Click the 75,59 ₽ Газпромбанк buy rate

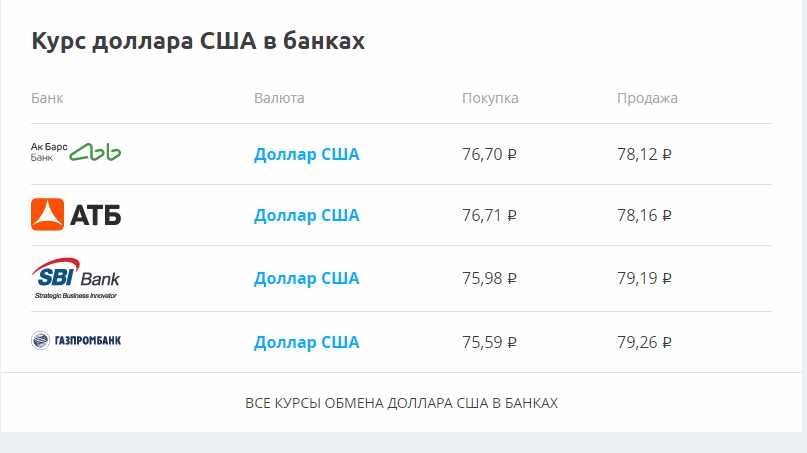[x=489, y=342]
